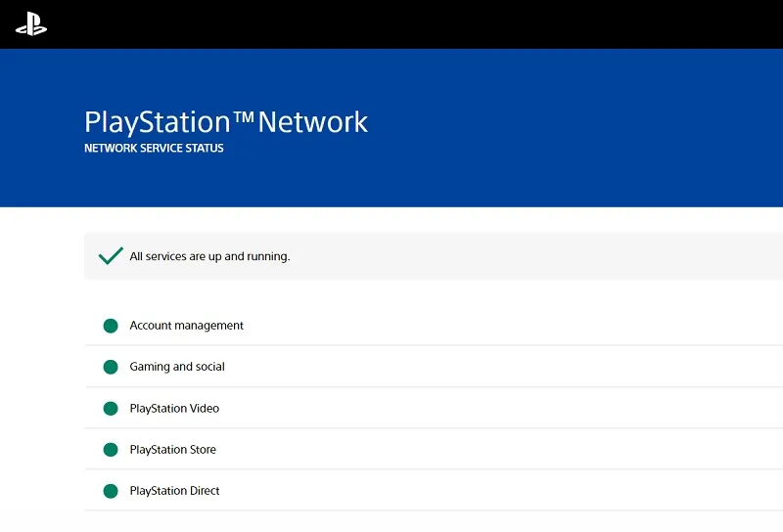This screenshot has width=783, height=532.
Task: Expand the PlayStation Store row
Action: (434, 449)
